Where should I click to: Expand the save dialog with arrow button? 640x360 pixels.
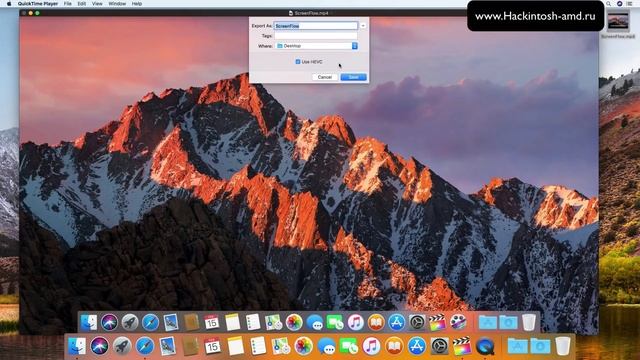point(363,26)
